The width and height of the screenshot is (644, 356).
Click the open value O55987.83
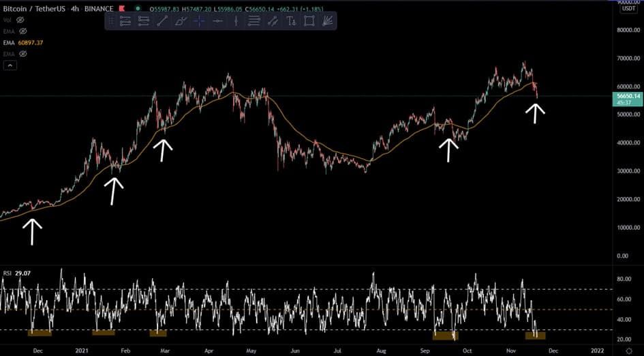[x=165, y=9]
